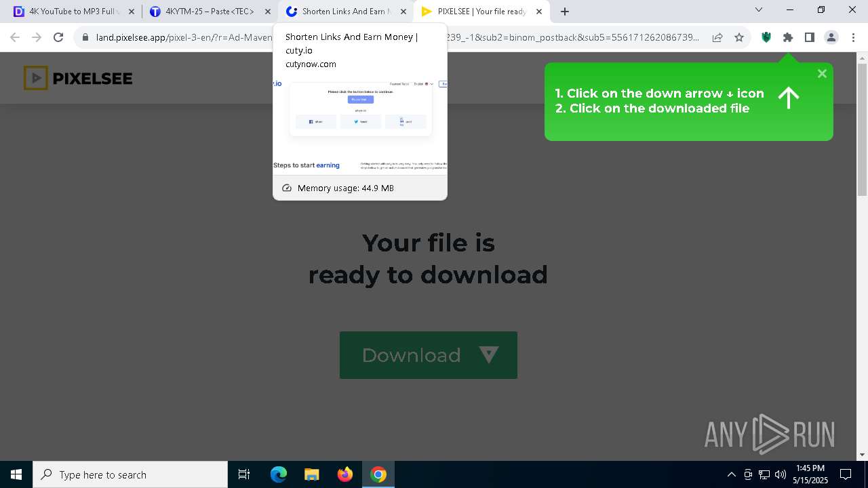Open the tab search dropdown
This screenshot has width=868, height=488.
[759, 10]
